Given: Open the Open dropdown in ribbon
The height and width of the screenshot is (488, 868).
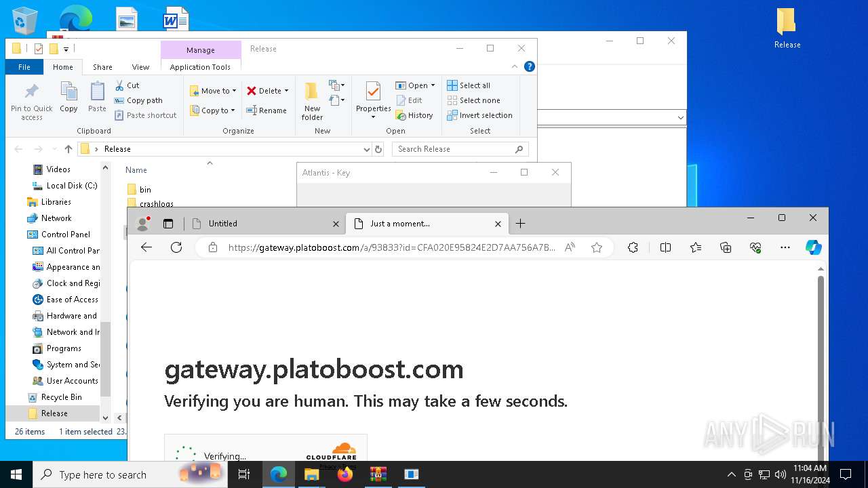Looking at the screenshot, I should pos(415,85).
